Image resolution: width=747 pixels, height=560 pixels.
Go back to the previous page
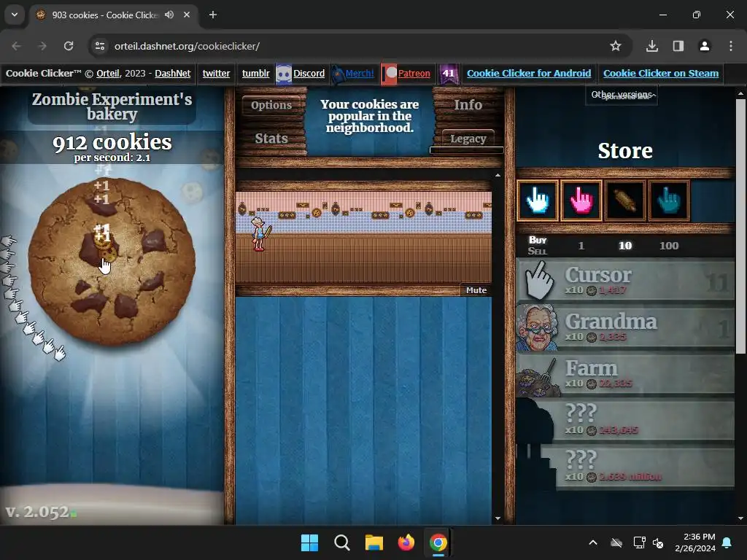[x=16, y=46]
